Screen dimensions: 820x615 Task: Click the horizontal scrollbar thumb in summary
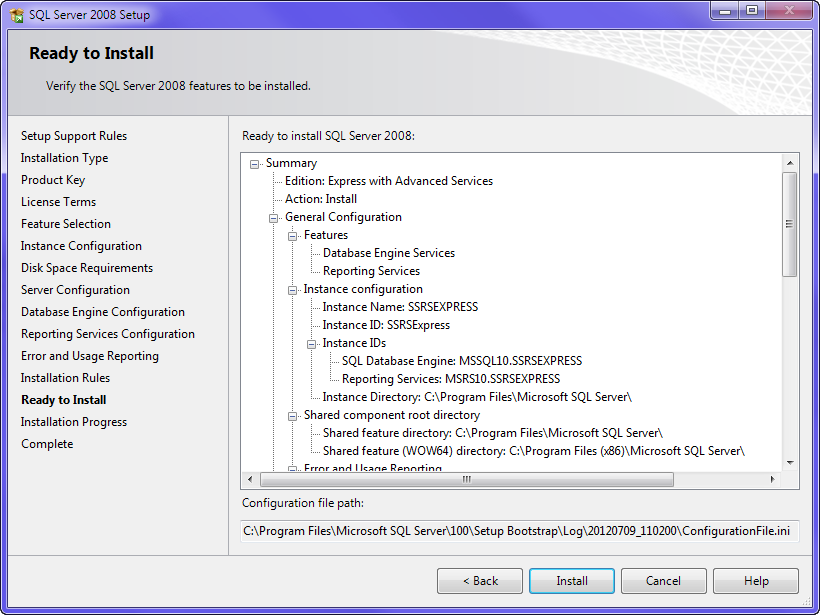coord(466,479)
